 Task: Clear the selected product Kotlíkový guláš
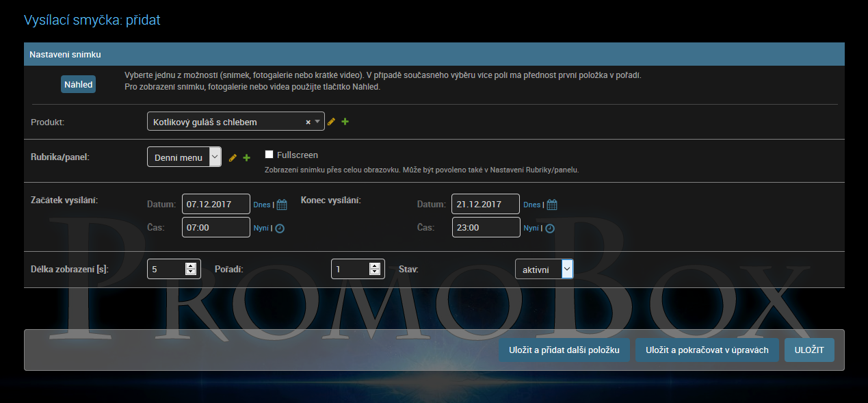pos(308,122)
